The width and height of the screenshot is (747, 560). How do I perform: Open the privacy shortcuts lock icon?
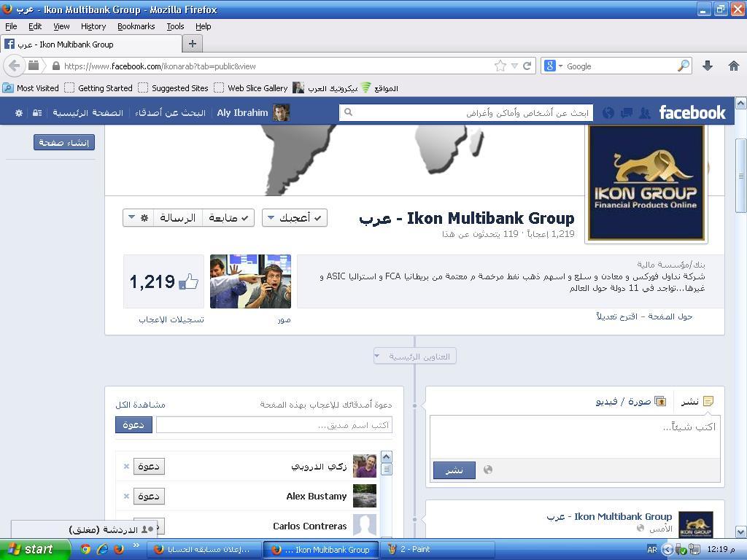pos(37,113)
